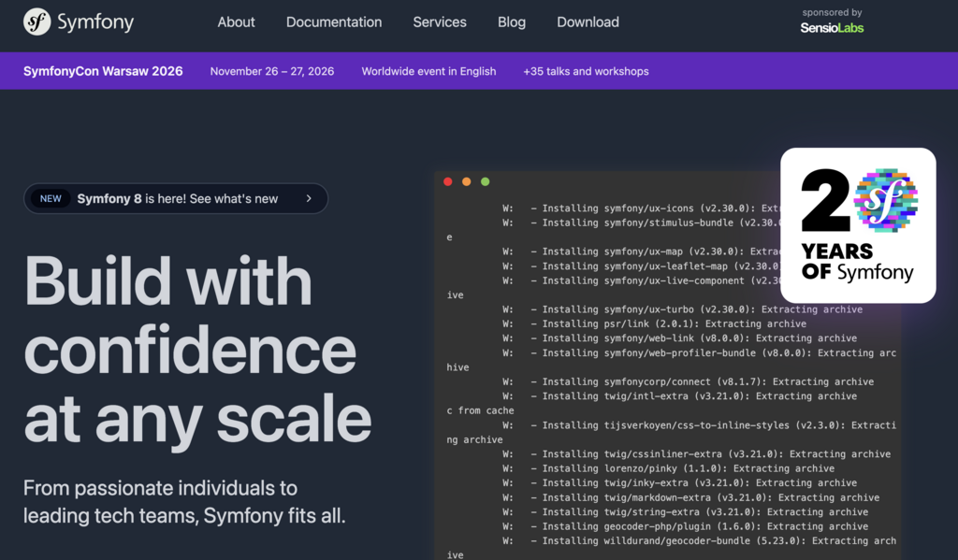
Task: Click the yellow dot on the terminal window
Action: tap(467, 181)
